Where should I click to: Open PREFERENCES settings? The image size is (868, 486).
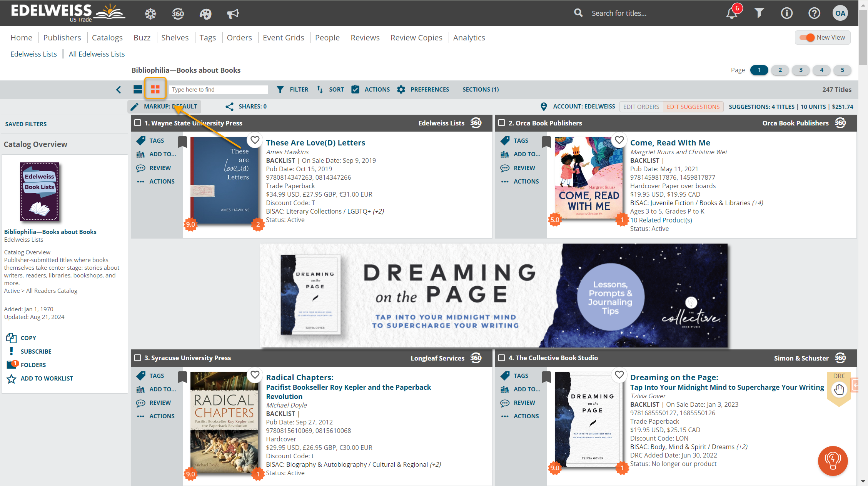(x=423, y=90)
